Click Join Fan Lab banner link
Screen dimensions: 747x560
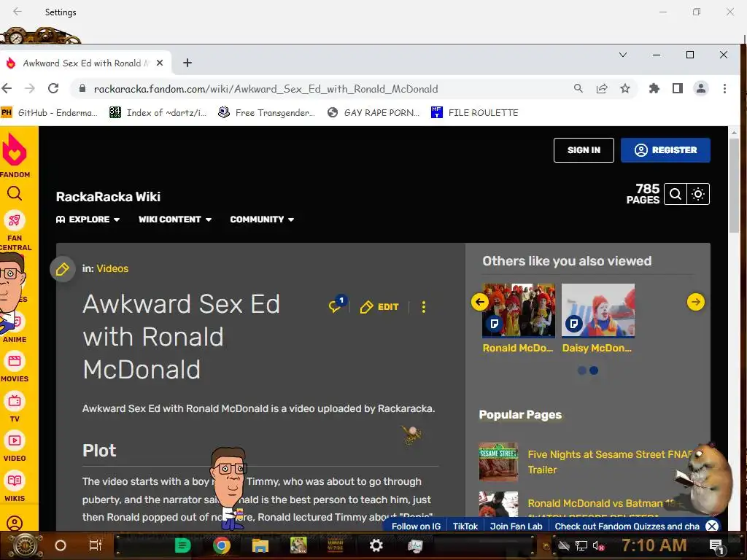[x=516, y=526]
